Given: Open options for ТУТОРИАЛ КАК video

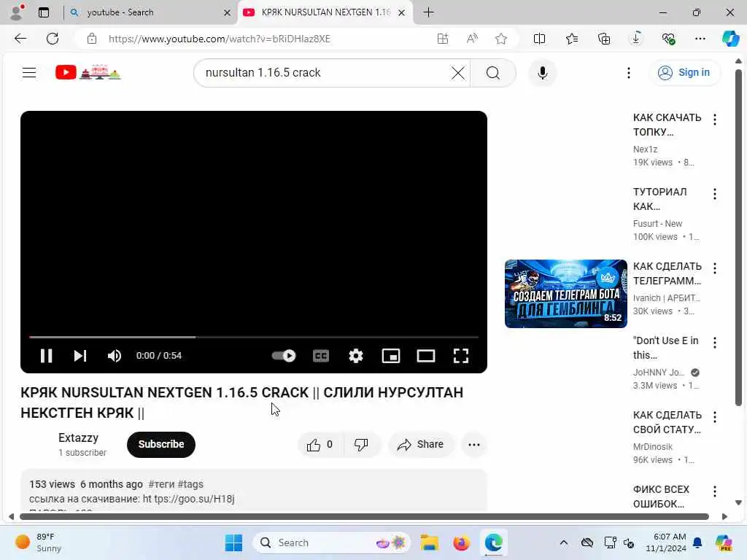Looking at the screenshot, I should point(715,194).
